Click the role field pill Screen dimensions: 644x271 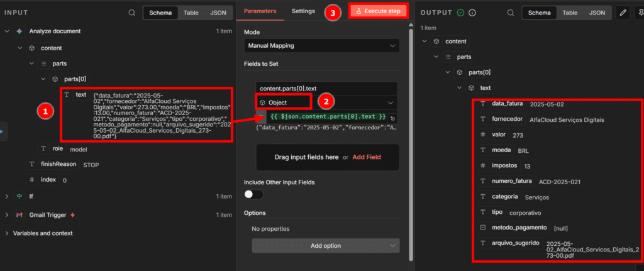tap(52, 148)
